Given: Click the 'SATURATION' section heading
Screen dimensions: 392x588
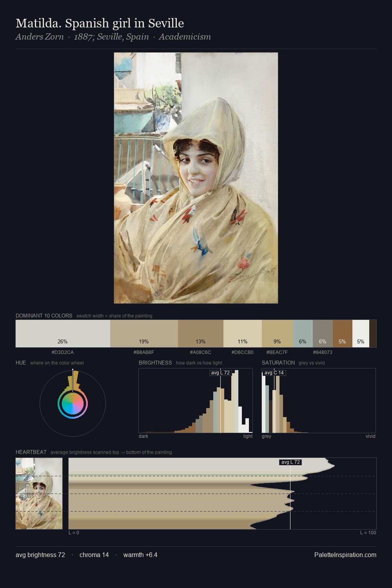Looking at the screenshot, I should [x=278, y=363].
